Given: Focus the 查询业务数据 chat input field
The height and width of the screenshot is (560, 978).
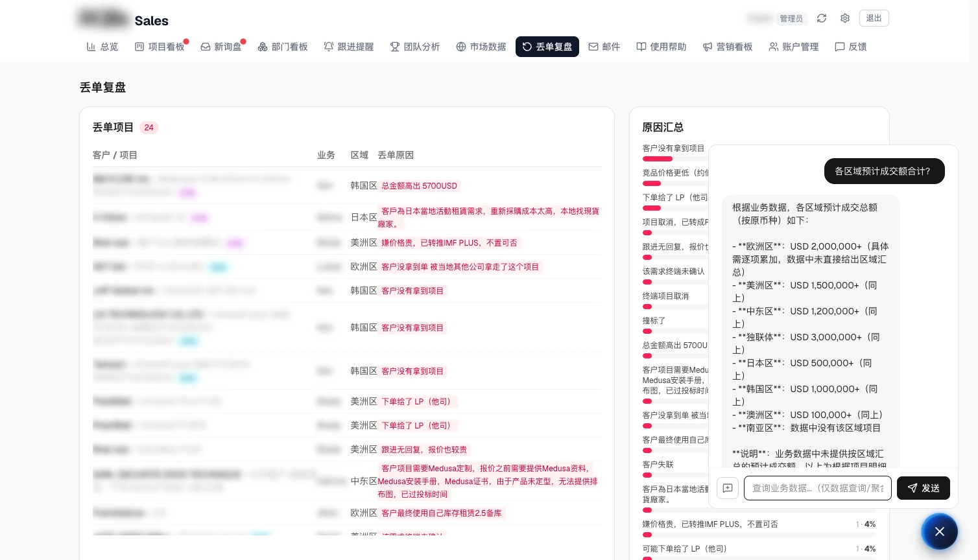Looking at the screenshot, I should pos(818,488).
